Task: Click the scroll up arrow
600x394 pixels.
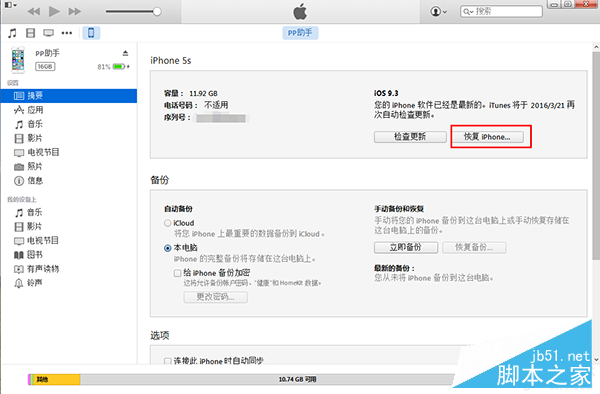Action: 596,47
